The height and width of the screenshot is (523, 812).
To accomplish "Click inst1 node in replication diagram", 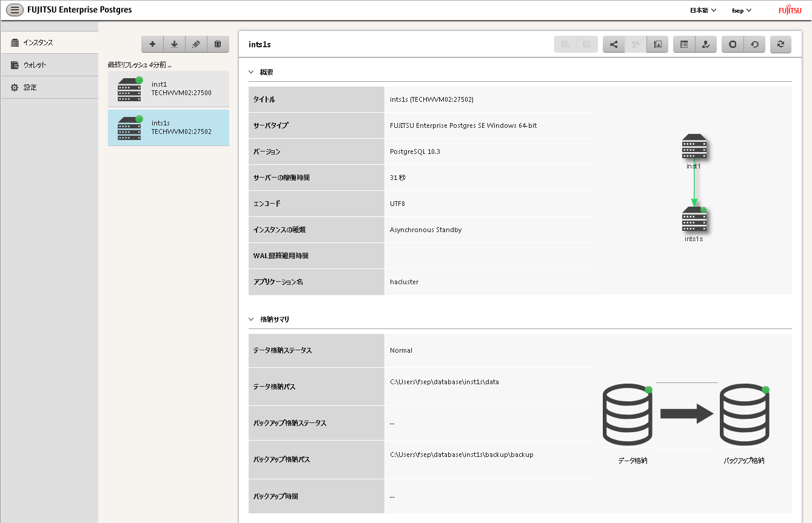I will point(694,147).
